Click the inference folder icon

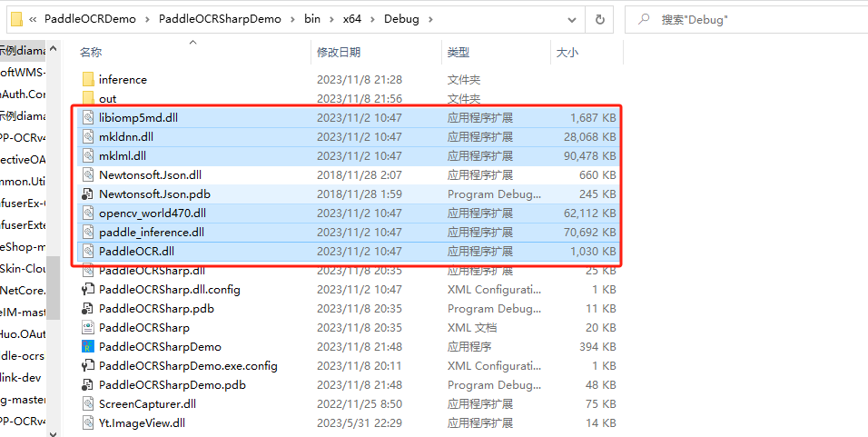[x=88, y=80]
